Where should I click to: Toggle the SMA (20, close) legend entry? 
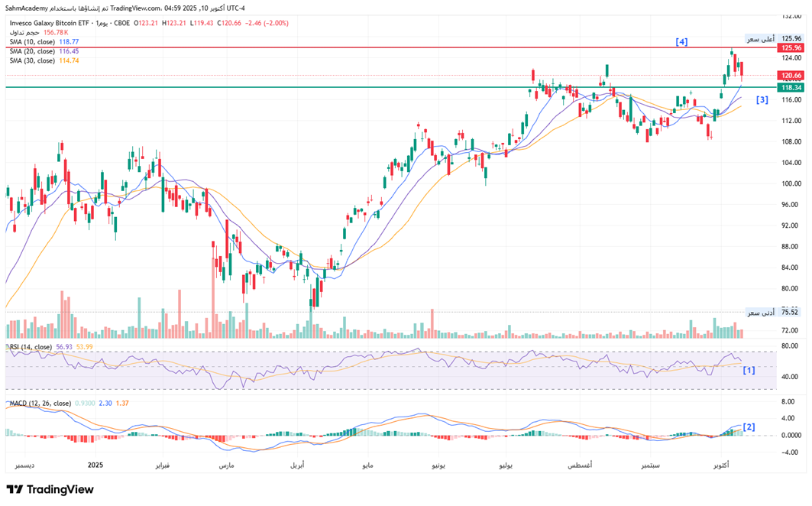[x=32, y=51]
